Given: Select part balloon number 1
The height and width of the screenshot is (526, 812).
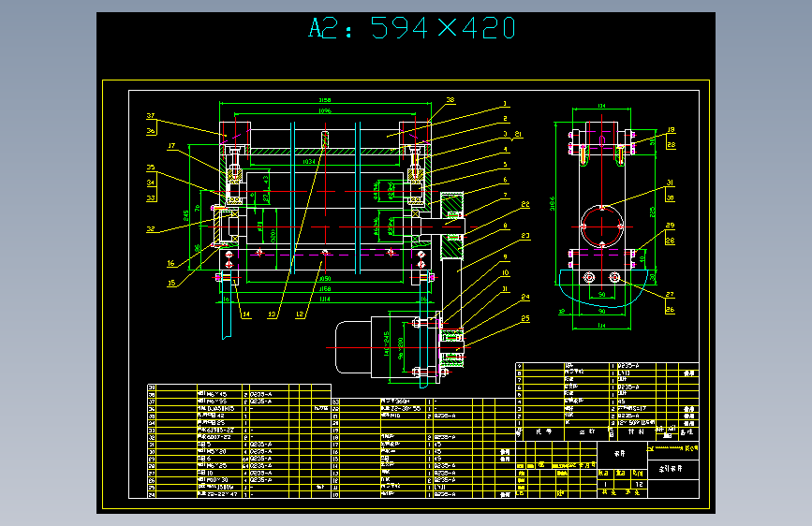Looking at the screenshot, I should tap(505, 104).
